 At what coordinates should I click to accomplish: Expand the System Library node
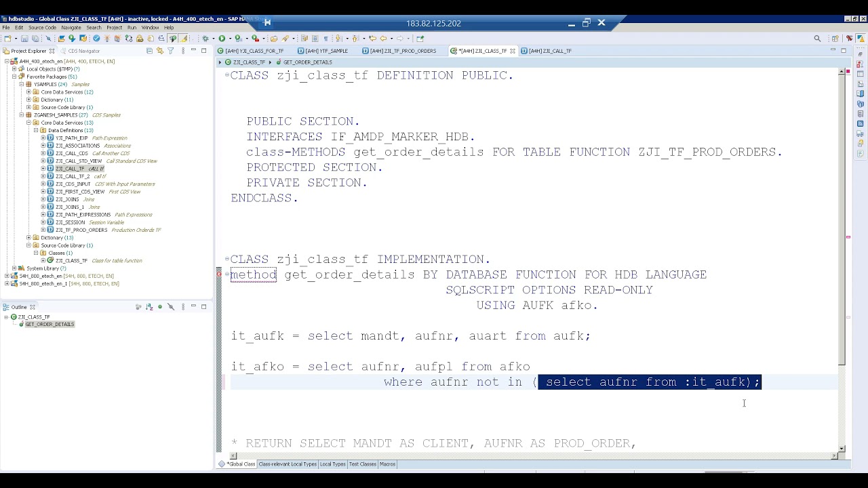click(14, 268)
